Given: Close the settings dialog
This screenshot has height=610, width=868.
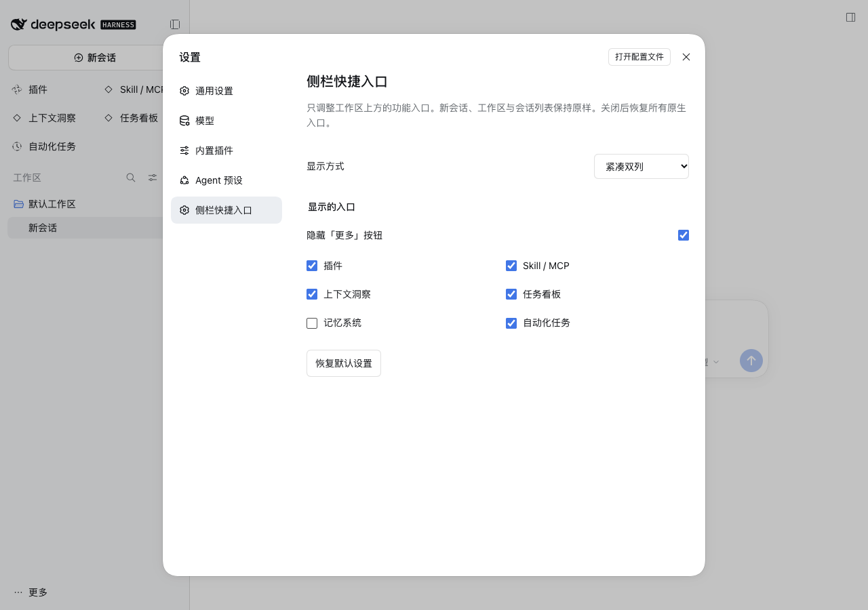Looking at the screenshot, I should (x=686, y=57).
